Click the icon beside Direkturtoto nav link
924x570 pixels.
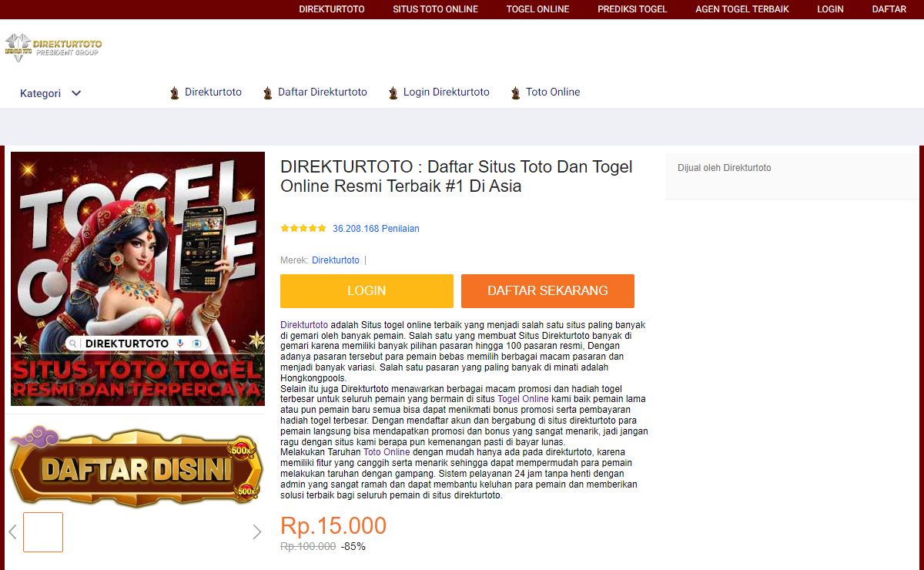coord(174,93)
